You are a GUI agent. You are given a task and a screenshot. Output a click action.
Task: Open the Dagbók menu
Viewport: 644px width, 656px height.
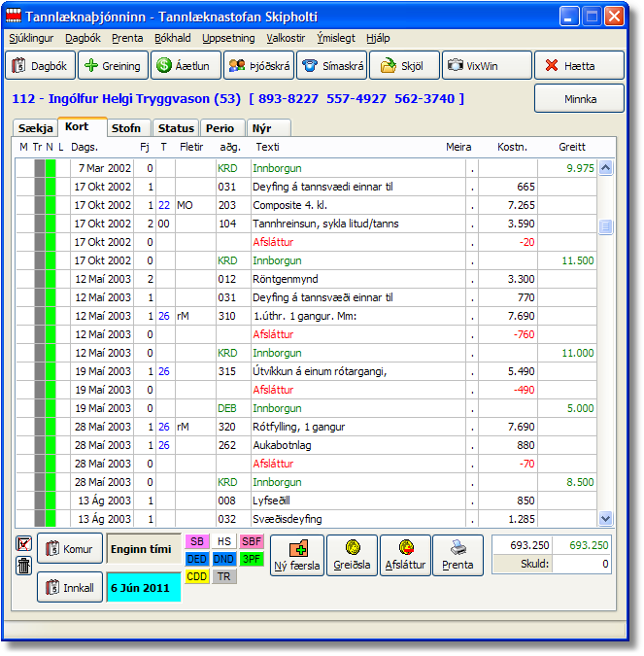click(83, 38)
